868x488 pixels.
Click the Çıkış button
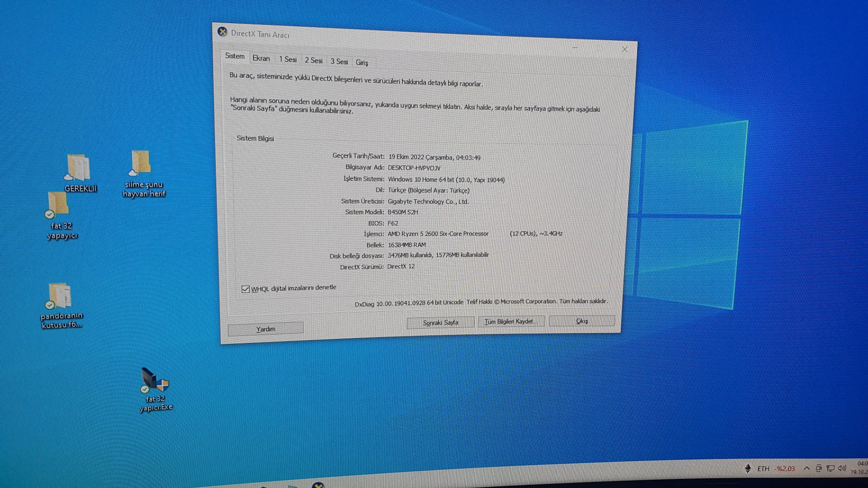click(x=581, y=321)
